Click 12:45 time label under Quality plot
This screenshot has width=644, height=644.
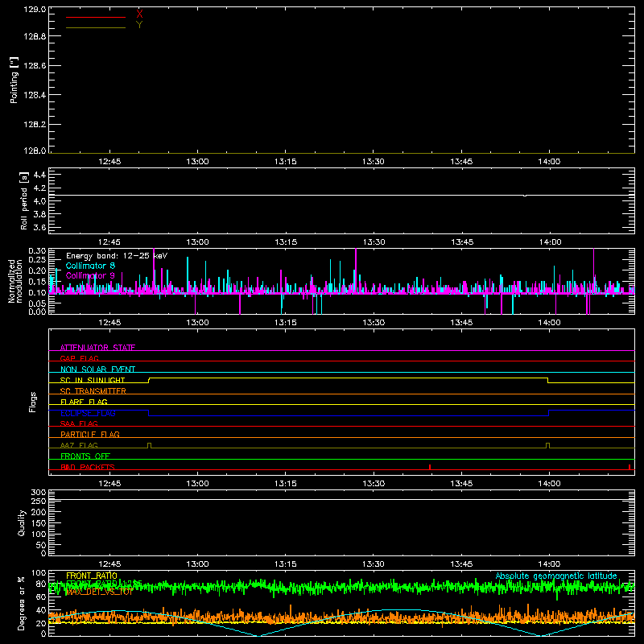109,564
